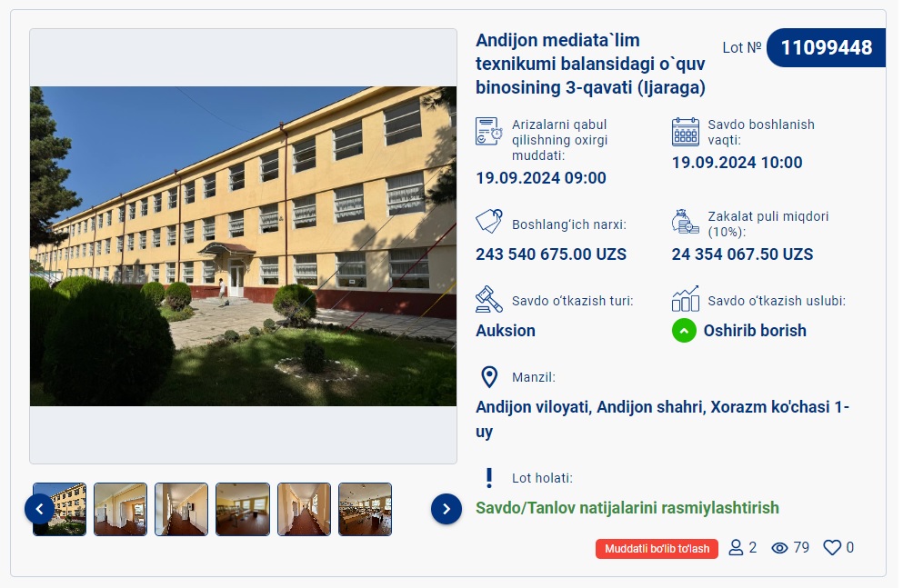Click the exclamation mark Lot holati icon
This screenshot has width=903, height=588.
[489, 477]
